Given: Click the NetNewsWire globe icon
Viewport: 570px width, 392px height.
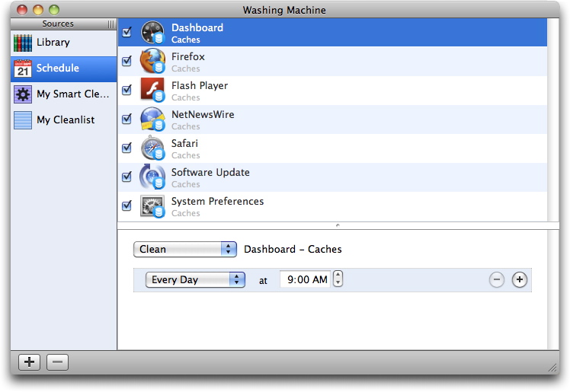Looking at the screenshot, I should [152, 119].
